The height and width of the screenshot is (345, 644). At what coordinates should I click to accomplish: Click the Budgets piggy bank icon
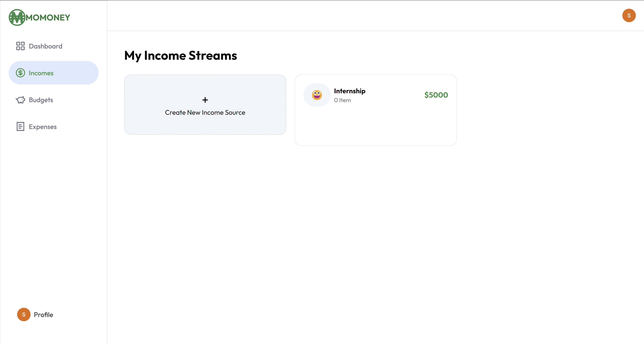pos(20,100)
